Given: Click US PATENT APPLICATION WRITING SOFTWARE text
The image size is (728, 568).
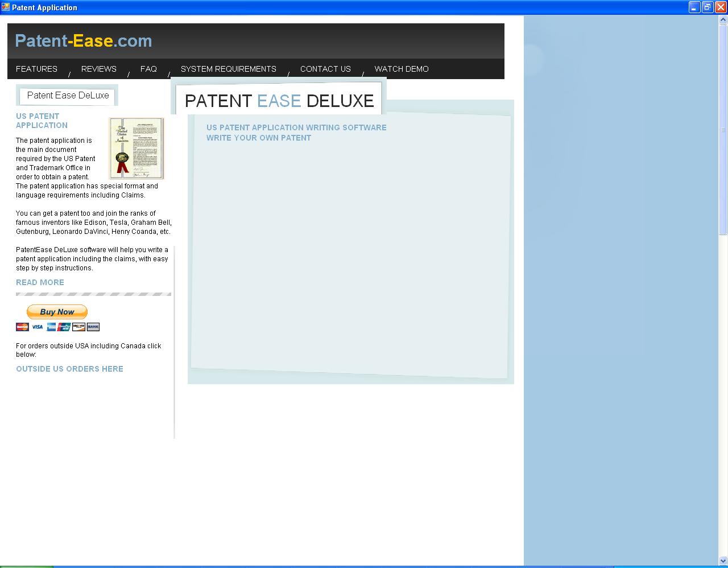Looking at the screenshot, I should (296, 127).
